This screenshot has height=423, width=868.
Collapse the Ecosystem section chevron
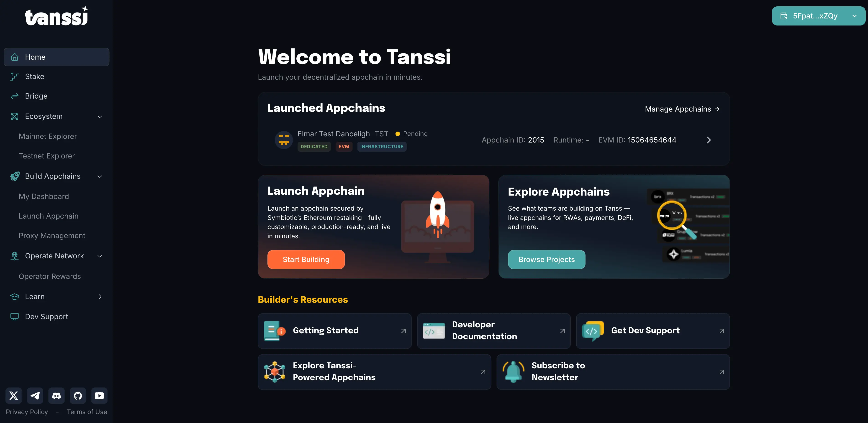click(100, 117)
